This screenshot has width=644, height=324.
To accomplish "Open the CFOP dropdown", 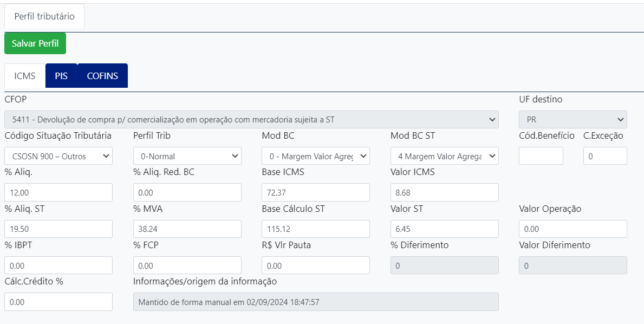I will (x=251, y=119).
